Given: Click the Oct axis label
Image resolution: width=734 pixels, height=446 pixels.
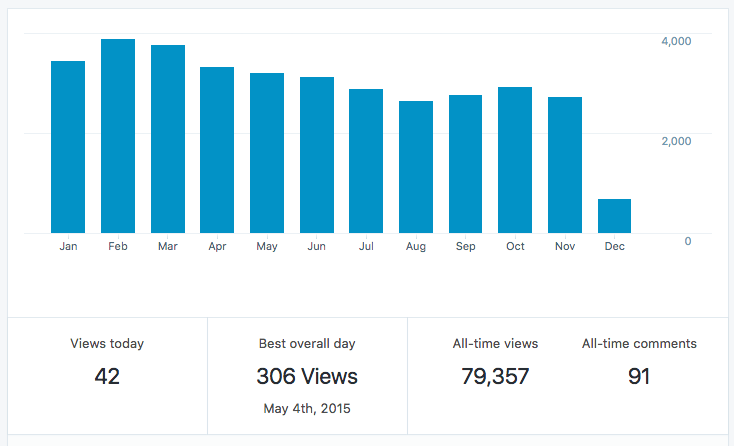Looking at the screenshot, I should click(515, 246).
